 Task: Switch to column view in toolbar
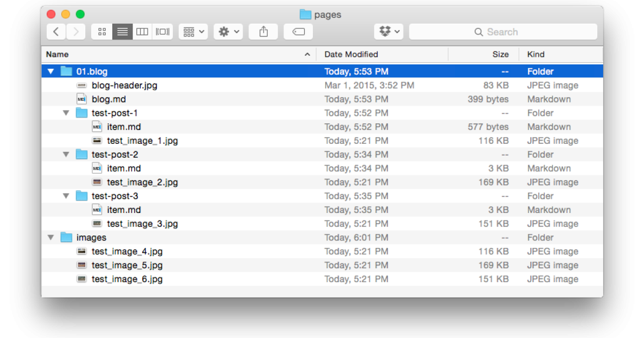tap(142, 32)
